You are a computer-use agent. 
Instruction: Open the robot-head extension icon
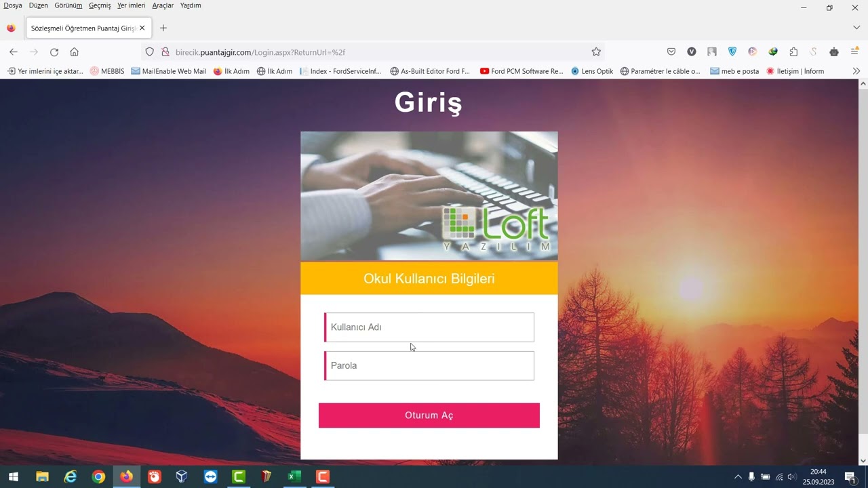pos(834,52)
